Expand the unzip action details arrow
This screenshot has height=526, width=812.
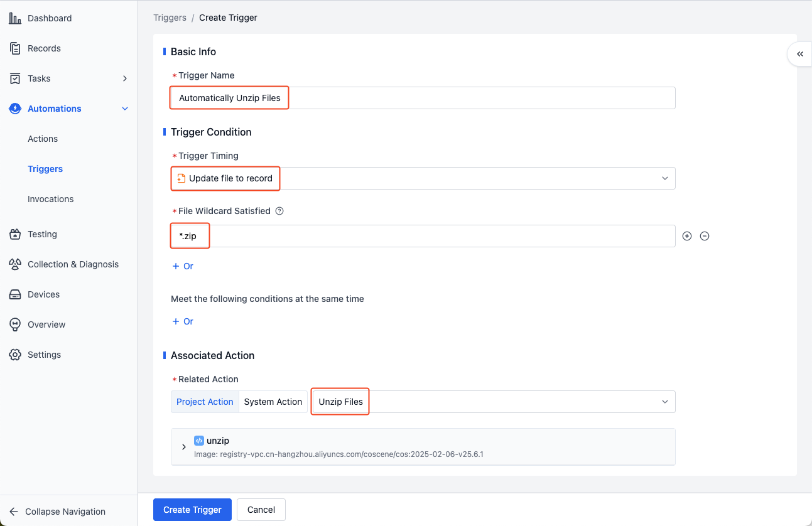coord(184,447)
